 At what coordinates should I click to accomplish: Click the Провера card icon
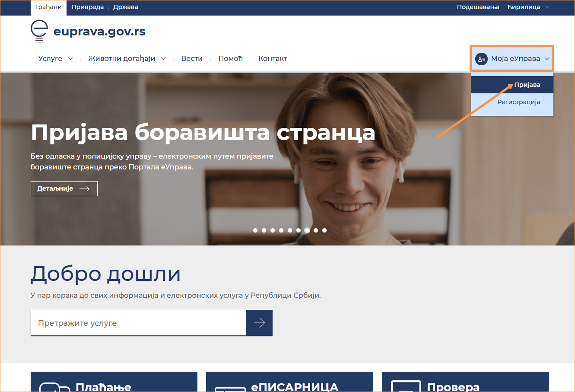click(x=406, y=386)
